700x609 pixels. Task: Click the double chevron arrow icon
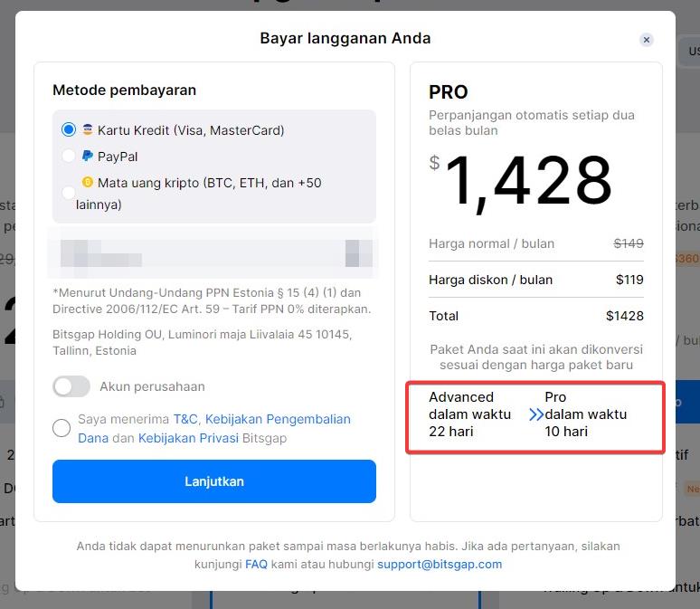[x=536, y=414]
